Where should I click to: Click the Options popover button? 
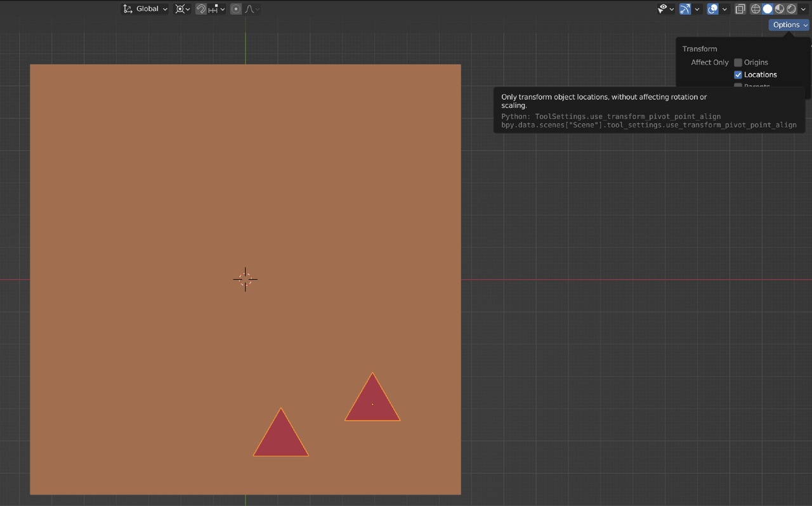click(x=789, y=25)
